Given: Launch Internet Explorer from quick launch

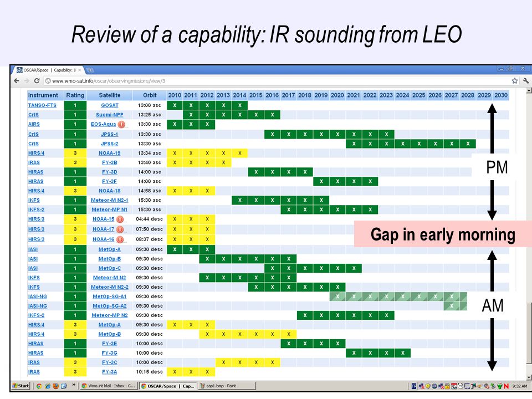Looking at the screenshot, I should tap(48, 386).
